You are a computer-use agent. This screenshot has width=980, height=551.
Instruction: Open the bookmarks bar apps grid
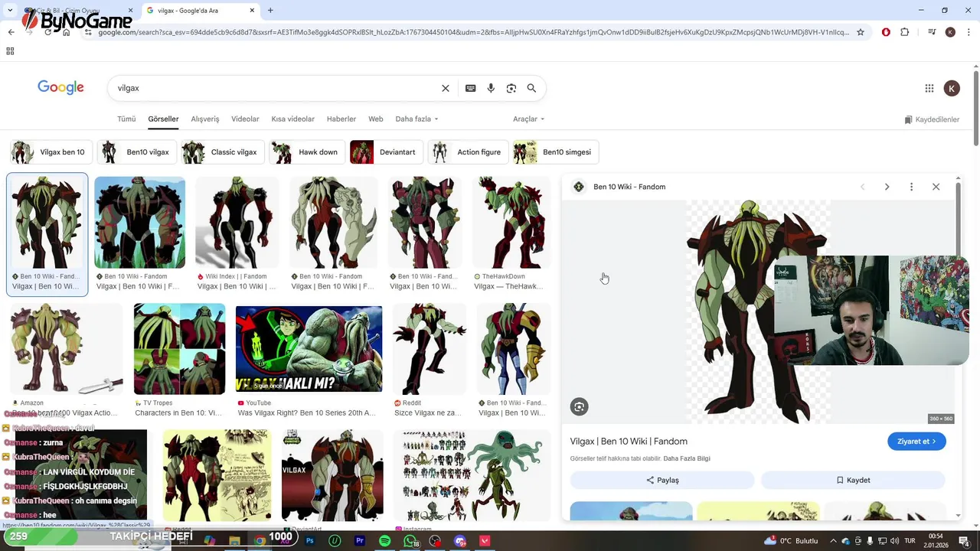coord(10,51)
